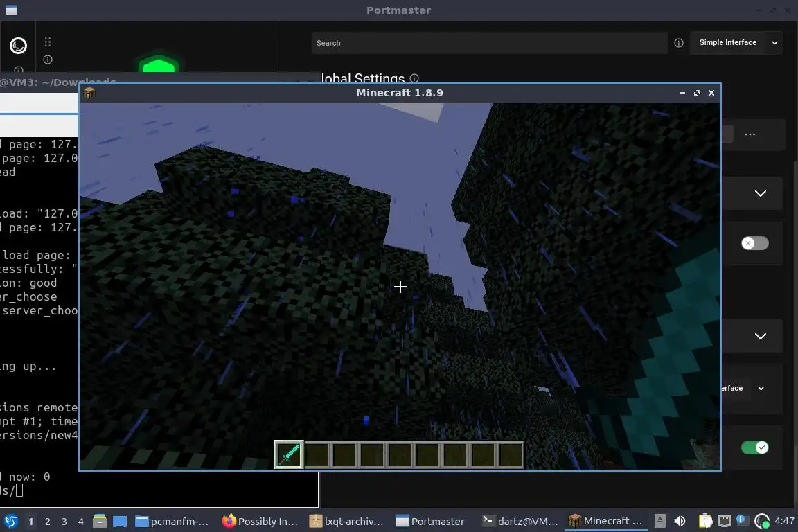Switch to virtual desktop 4
The image size is (798, 532).
(x=81, y=522)
